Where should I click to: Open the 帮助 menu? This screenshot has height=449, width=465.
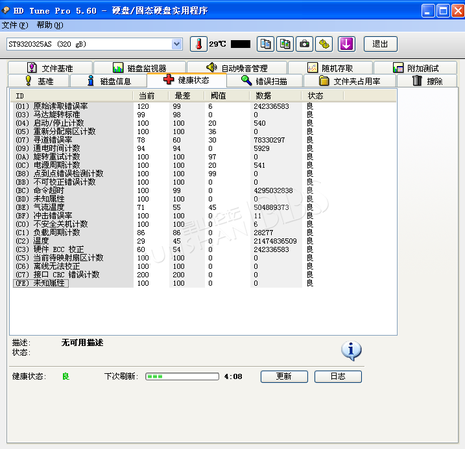[x=50, y=25]
